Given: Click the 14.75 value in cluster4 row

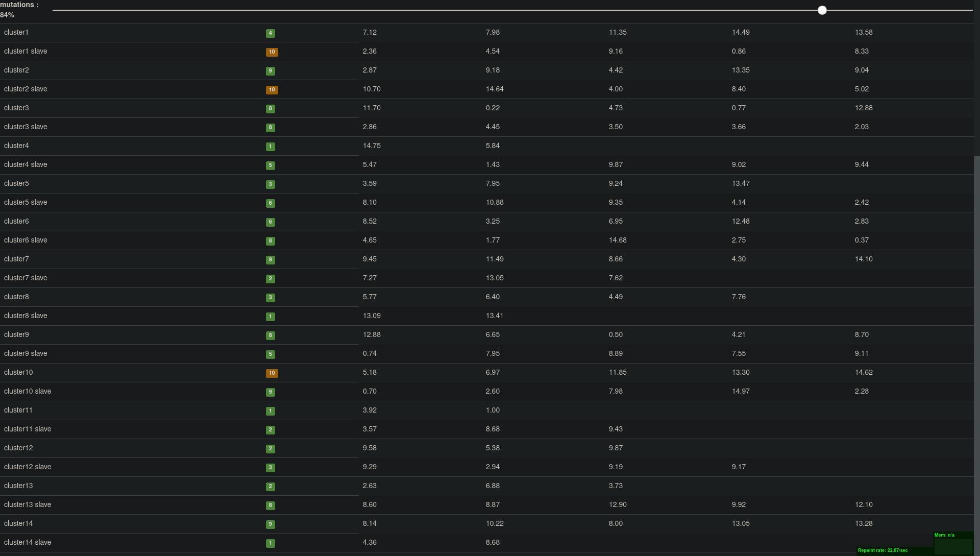Looking at the screenshot, I should [x=372, y=146].
